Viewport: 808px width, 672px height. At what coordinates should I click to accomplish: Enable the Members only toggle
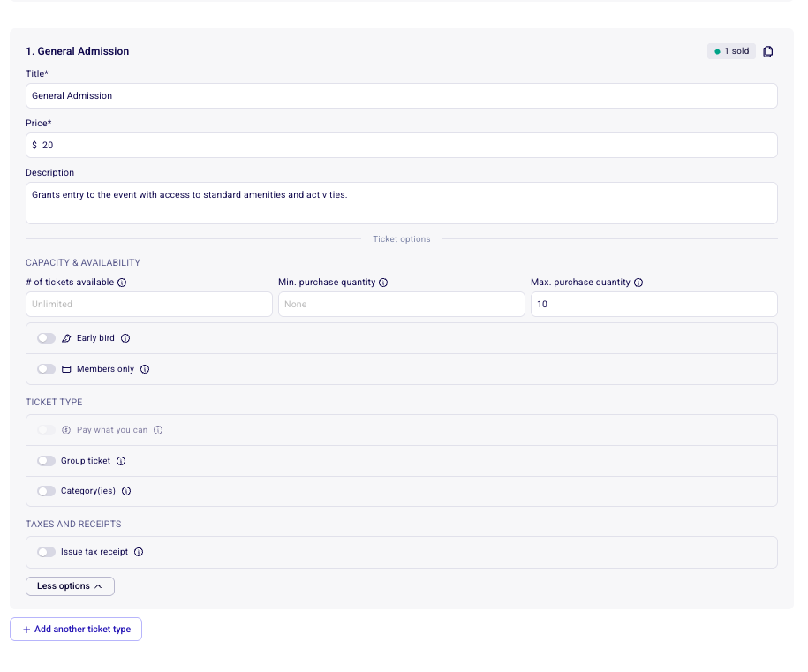point(47,369)
